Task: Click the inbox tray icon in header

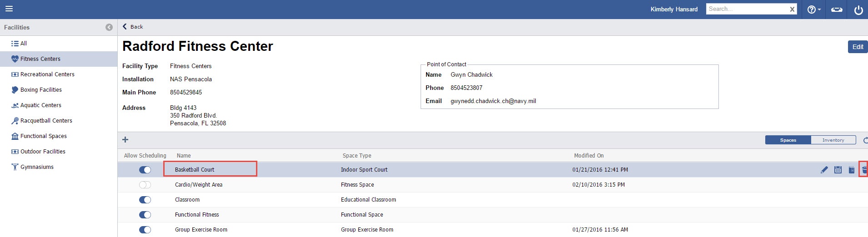Action: (837, 10)
